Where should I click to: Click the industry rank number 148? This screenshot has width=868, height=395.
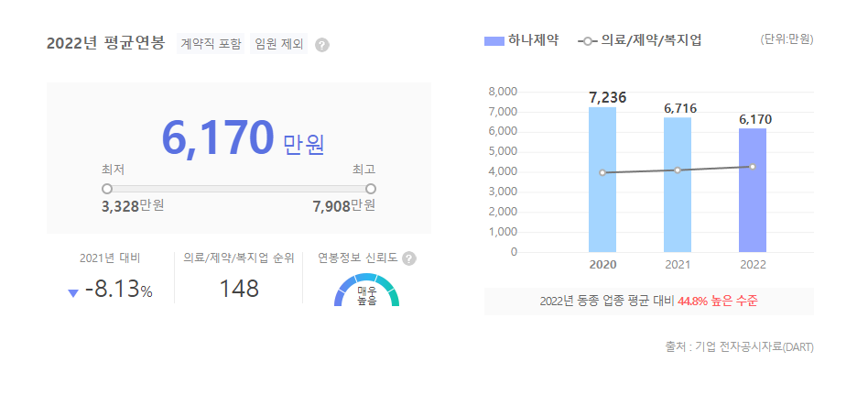point(239,289)
